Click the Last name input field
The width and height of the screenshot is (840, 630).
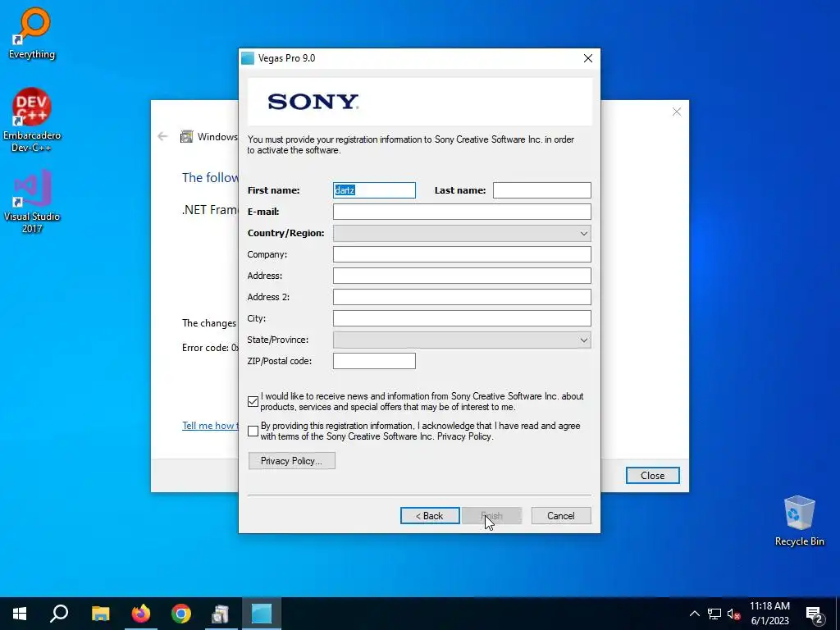tap(541, 190)
